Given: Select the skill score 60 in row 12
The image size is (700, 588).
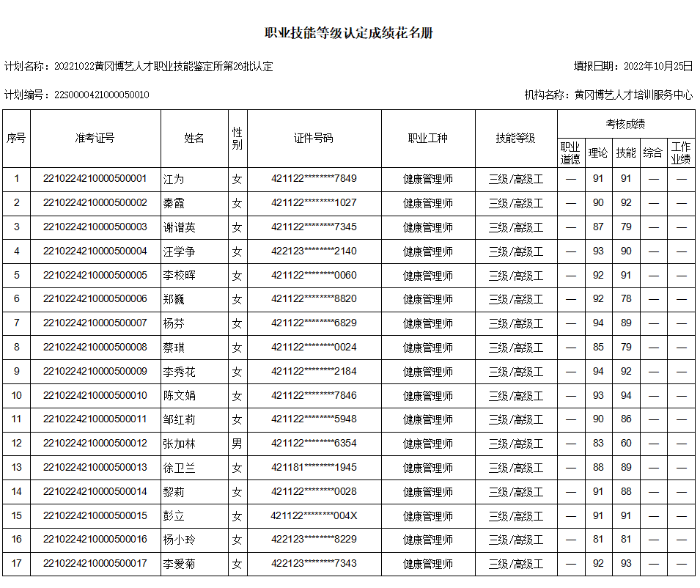Looking at the screenshot, I should (626, 443).
